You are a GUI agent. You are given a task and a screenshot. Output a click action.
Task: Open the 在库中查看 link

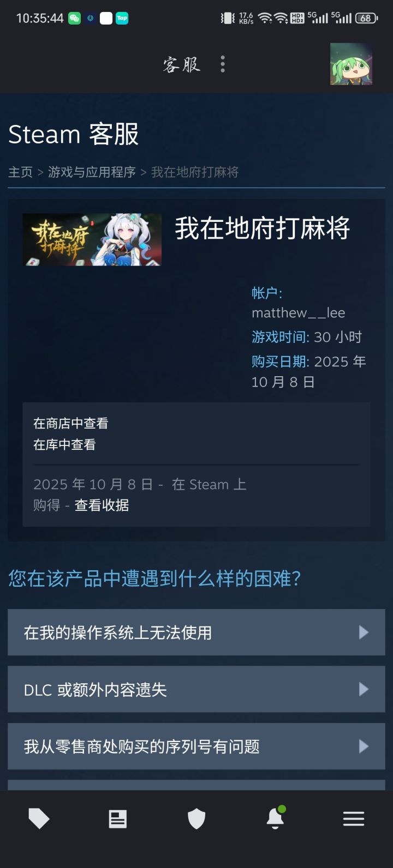(64, 445)
